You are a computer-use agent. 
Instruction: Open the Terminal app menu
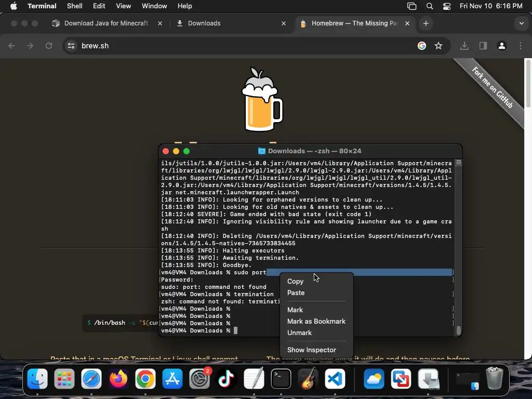point(42,6)
